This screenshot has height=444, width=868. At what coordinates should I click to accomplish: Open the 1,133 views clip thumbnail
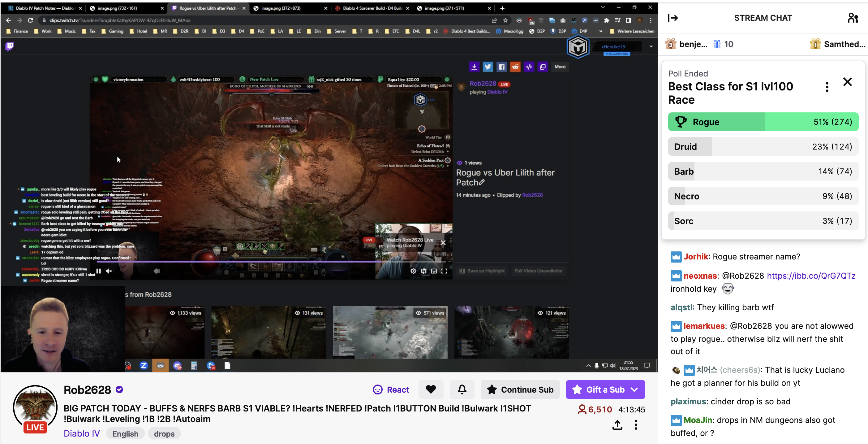tap(165, 332)
